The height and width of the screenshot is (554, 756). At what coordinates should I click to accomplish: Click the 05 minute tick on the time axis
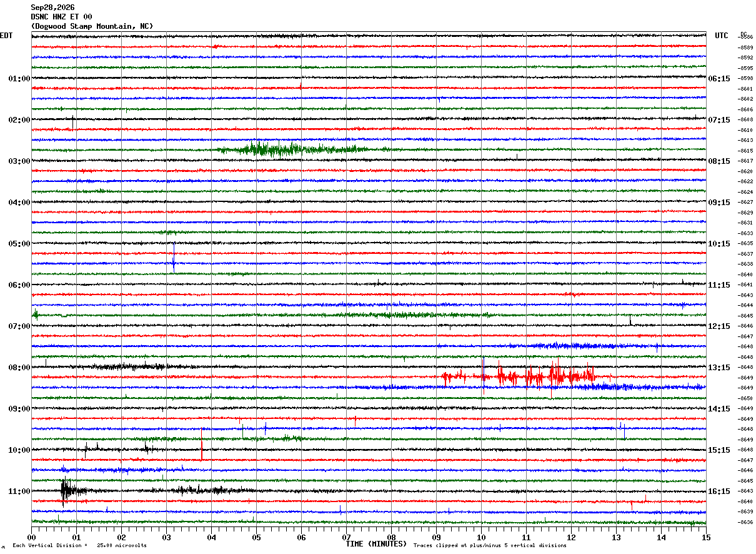coord(256,537)
